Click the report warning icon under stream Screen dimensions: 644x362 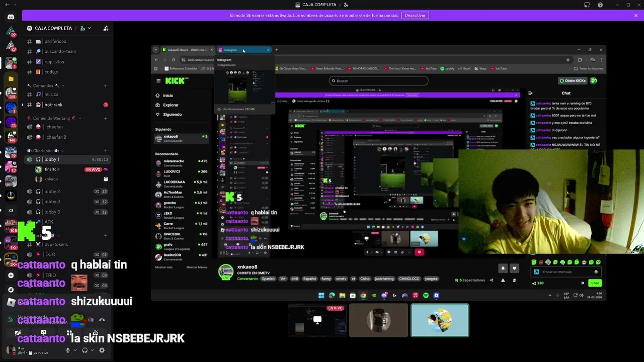coord(503,280)
